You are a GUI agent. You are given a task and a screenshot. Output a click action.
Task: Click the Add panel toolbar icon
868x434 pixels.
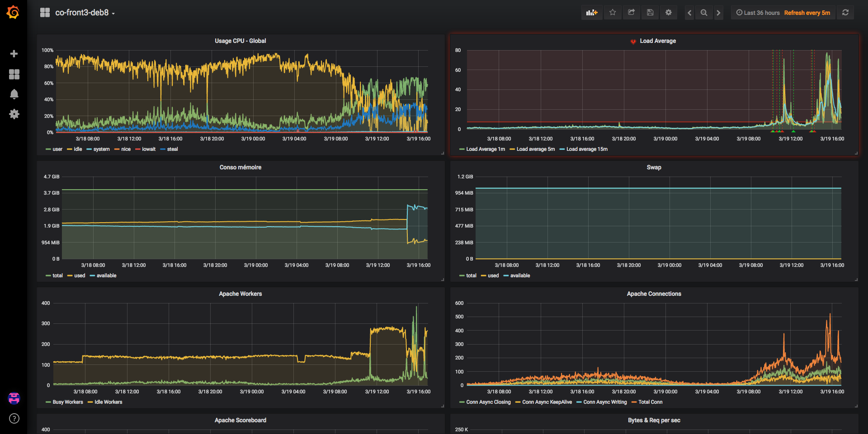point(591,13)
